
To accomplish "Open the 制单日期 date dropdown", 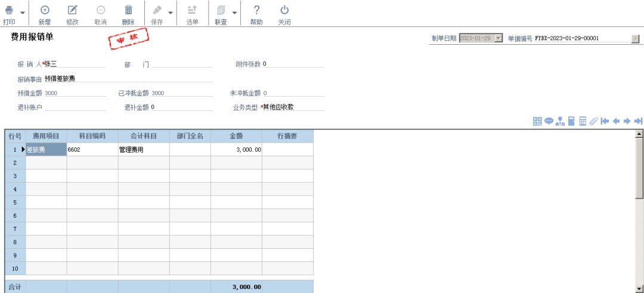I will (499, 38).
